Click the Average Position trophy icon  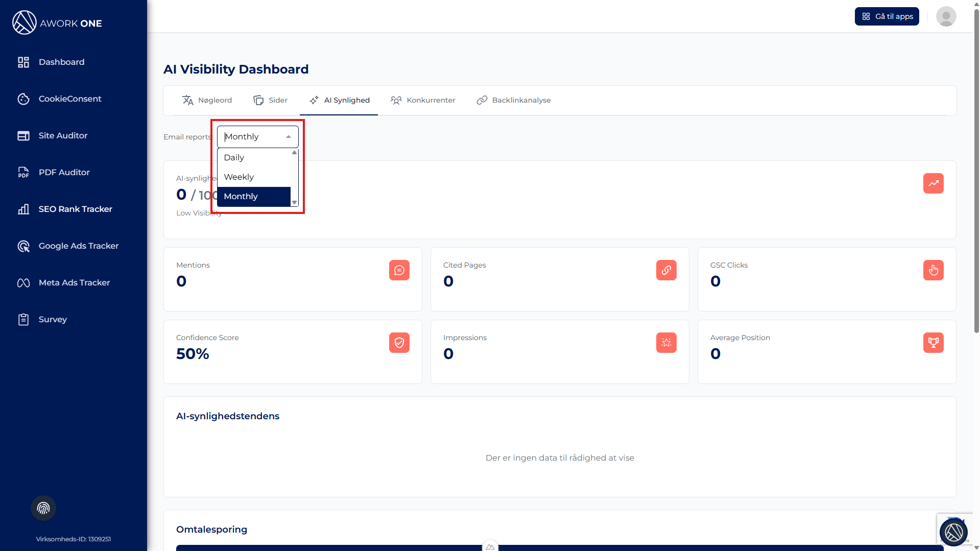[933, 343]
